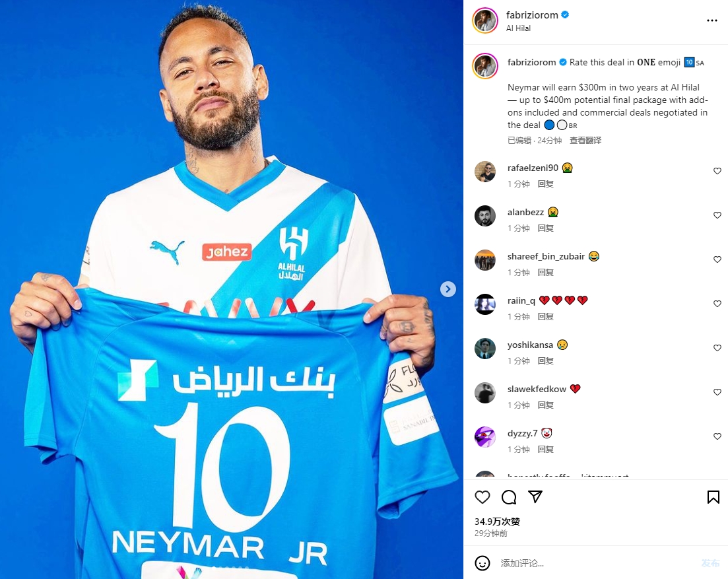Open rafaelzeni90's profile avatar
The image size is (728, 579).
pyautogui.click(x=485, y=172)
